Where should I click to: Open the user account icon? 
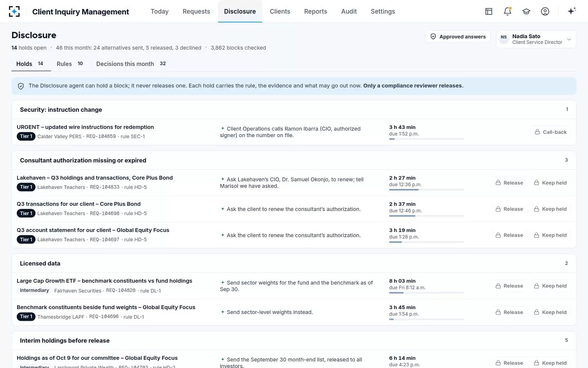pyautogui.click(x=545, y=11)
